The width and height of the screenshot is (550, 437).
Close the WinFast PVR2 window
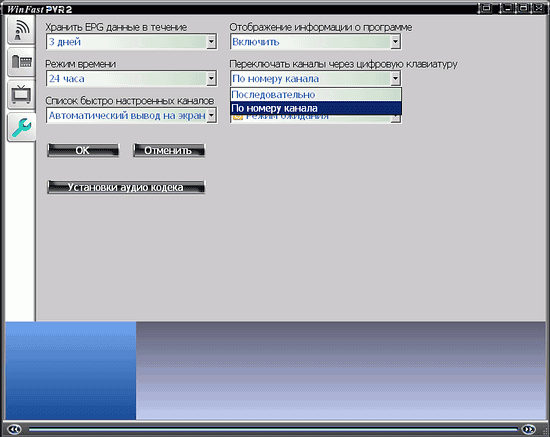(x=538, y=8)
